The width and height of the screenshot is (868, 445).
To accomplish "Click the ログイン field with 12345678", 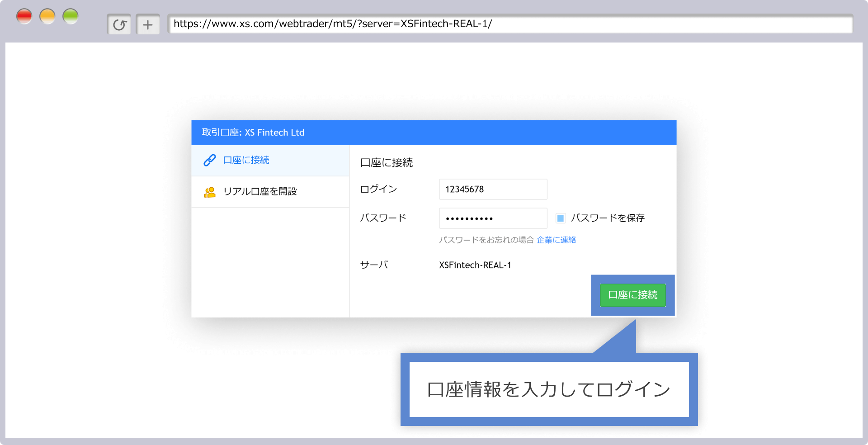I will click(493, 189).
